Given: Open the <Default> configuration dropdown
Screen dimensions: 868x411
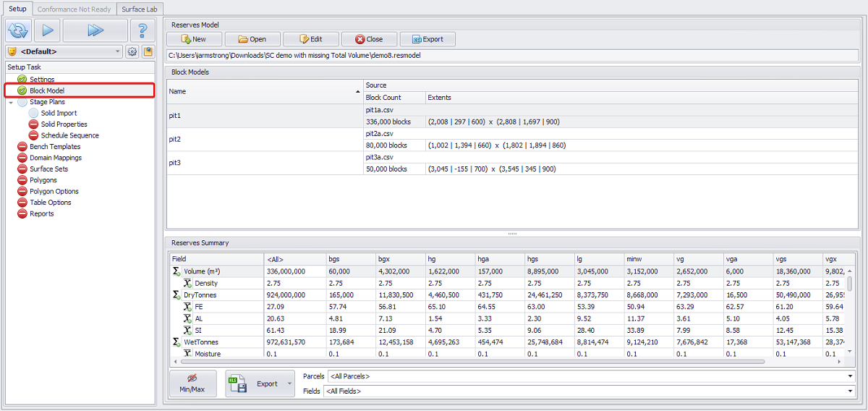Looking at the screenshot, I should click(64, 52).
